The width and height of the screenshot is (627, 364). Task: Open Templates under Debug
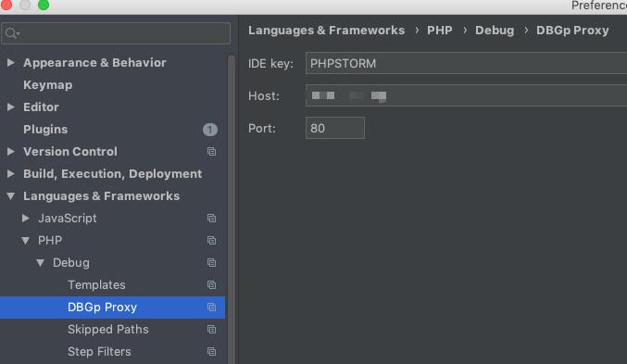[x=96, y=284]
